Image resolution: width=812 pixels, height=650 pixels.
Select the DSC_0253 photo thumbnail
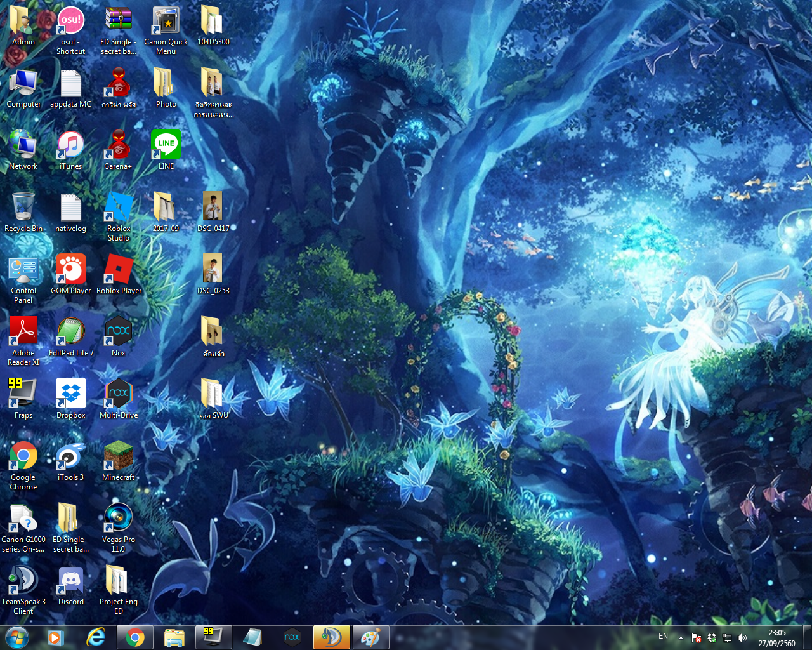pyautogui.click(x=213, y=274)
